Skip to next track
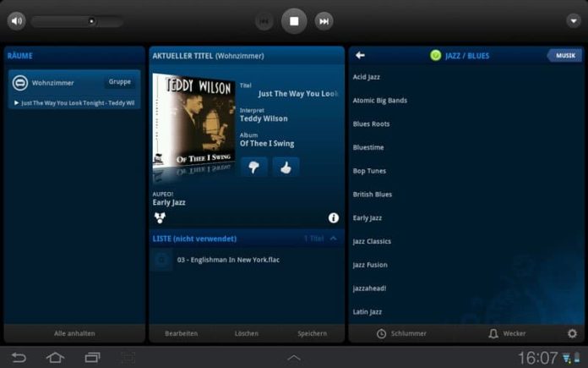Screen dimensions: 588x368 click(324, 21)
